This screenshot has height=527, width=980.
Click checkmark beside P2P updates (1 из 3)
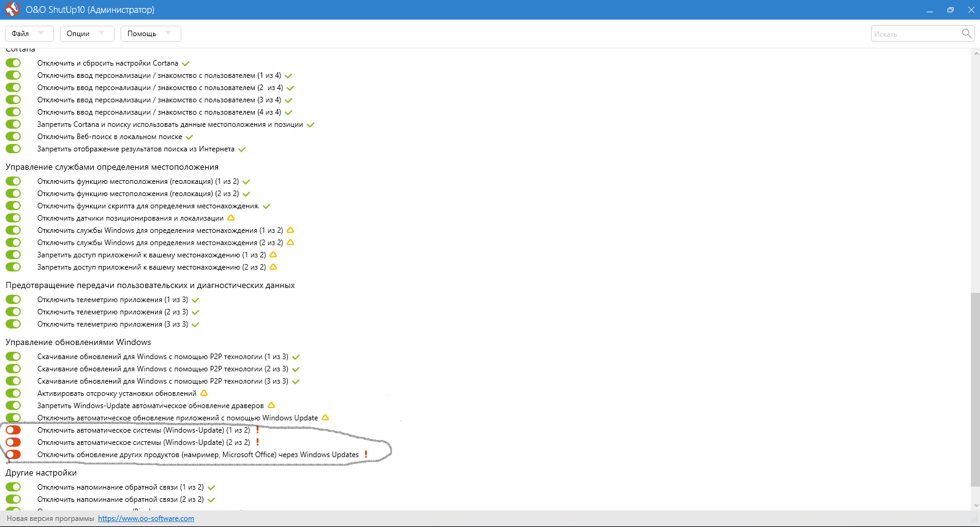pos(296,357)
